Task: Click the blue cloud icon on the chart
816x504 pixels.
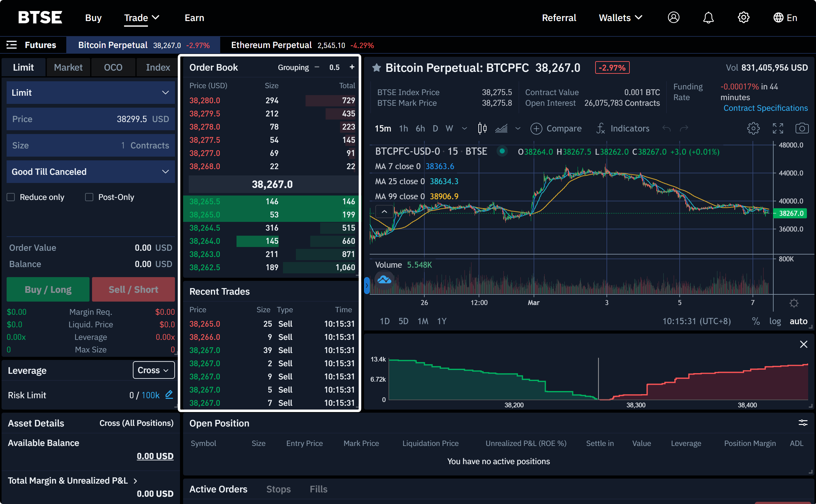Action: [384, 280]
